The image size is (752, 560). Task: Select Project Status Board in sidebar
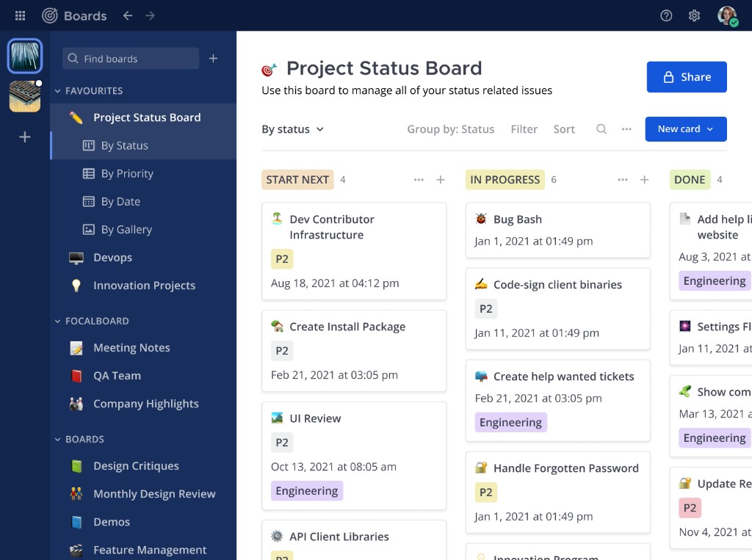(143, 117)
